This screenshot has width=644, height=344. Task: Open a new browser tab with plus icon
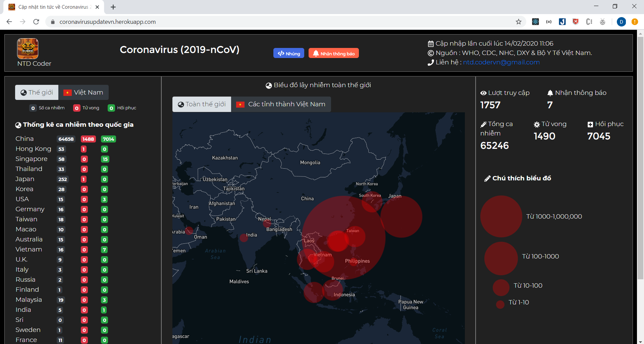113,7
